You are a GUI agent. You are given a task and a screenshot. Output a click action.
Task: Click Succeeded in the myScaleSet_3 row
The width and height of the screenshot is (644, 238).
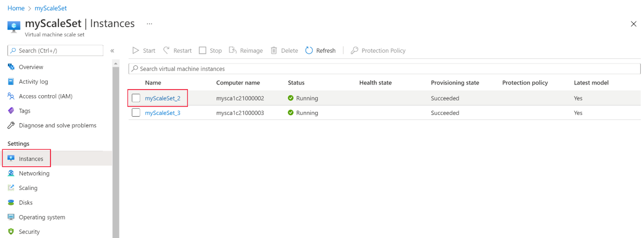[x=445, y=113]
